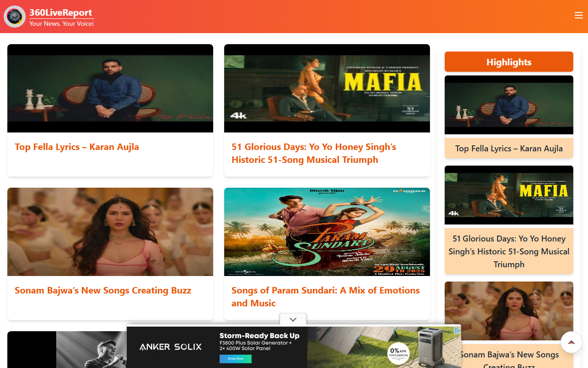Click the black-and-white singer thumbnail at the bottom left
Viewport: 588px width, 368px height.
click(67, 350)
